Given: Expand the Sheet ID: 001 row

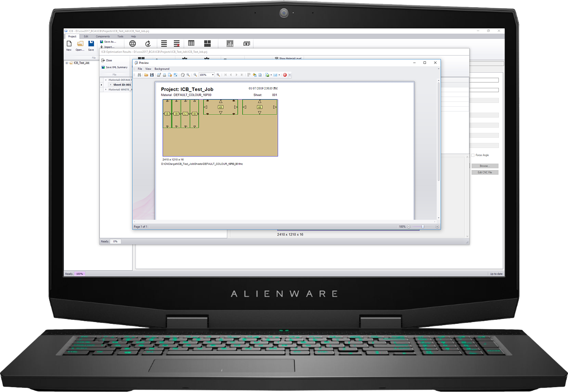Looking at the screenshot, I should coord(111,85).
